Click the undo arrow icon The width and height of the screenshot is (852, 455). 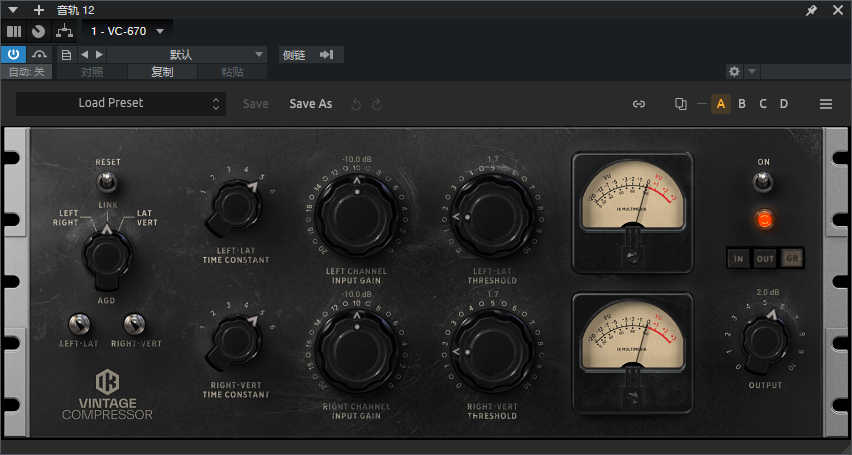tap(356, 104)
